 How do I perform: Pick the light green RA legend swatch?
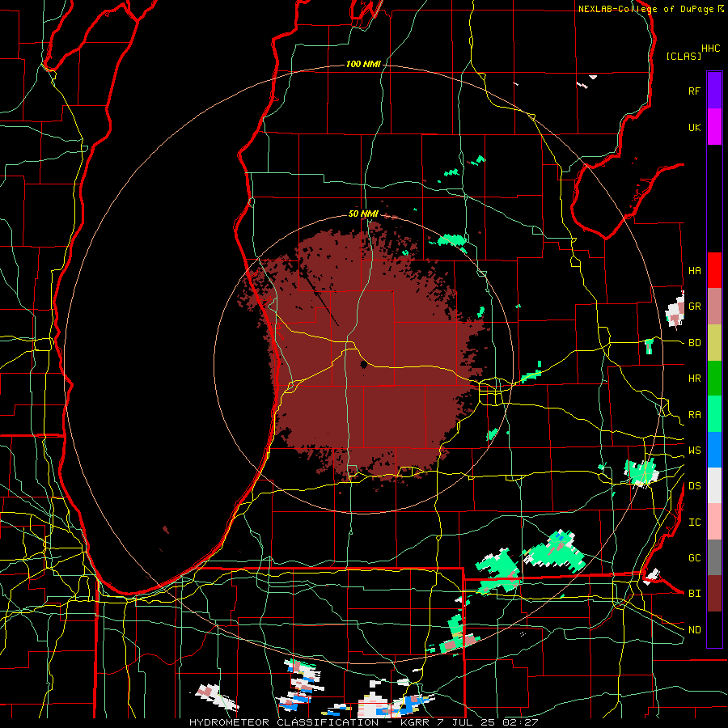point(714,414)
